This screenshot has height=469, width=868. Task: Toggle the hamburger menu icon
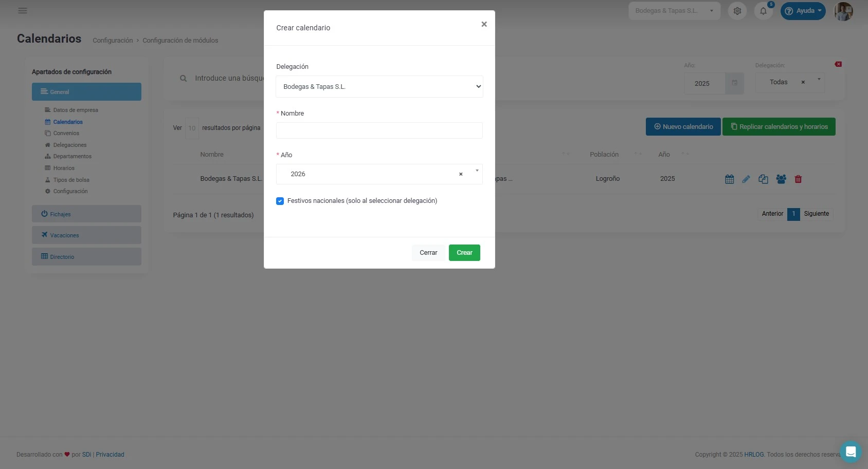(x=23, y=11)
